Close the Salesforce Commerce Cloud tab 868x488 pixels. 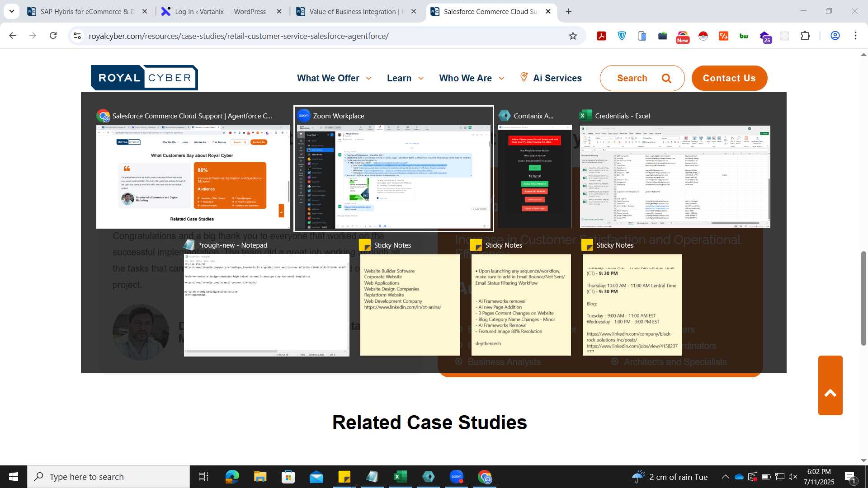click(548, 11)
